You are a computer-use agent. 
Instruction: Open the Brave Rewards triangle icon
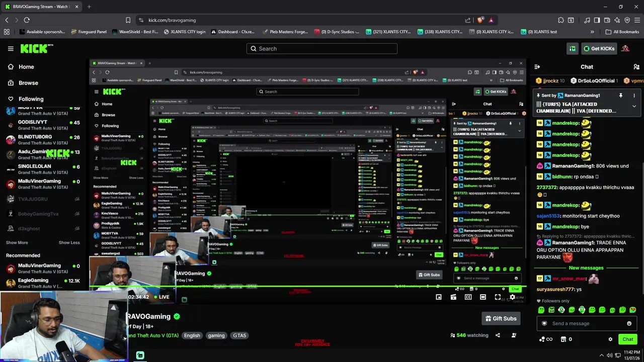[491, 20]
